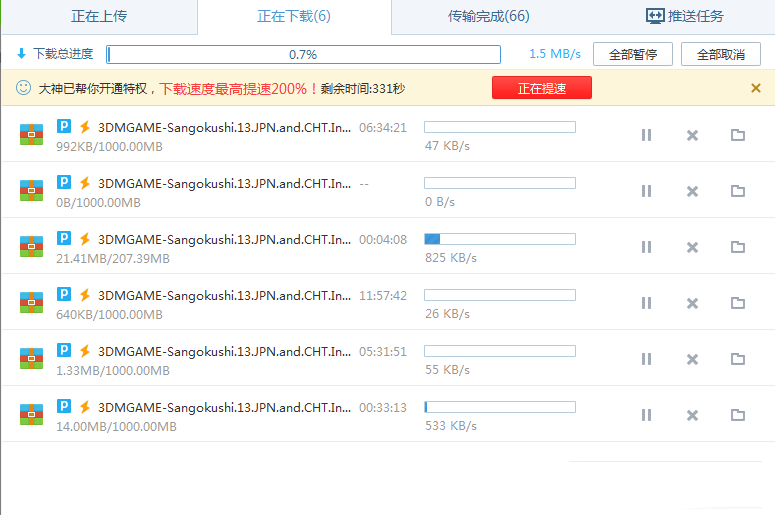Image resolution: width=775 pixels, height=515 pixels.
Task: Click the 992KB/1000.00MB size text
Action: pos(109,147)
